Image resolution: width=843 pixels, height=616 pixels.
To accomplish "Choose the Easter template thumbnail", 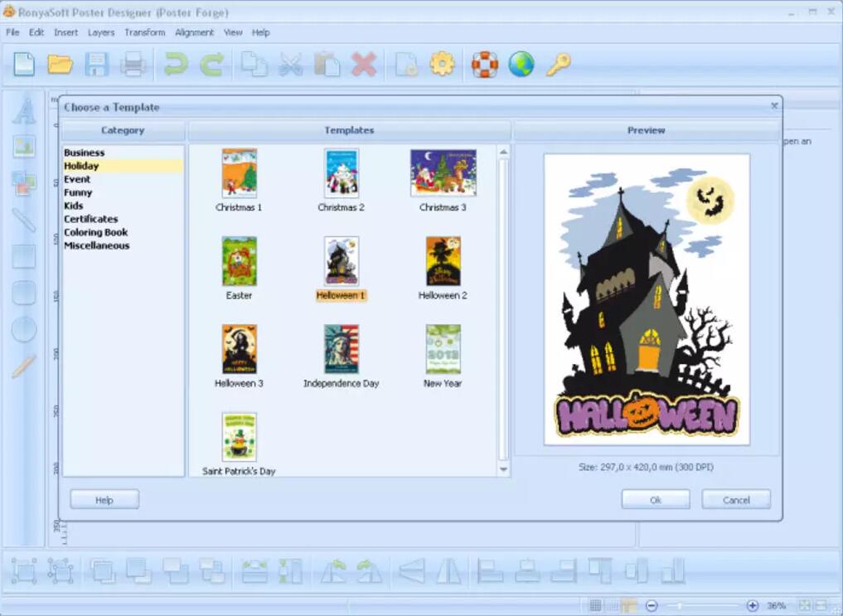I will (x=240, y=261).
